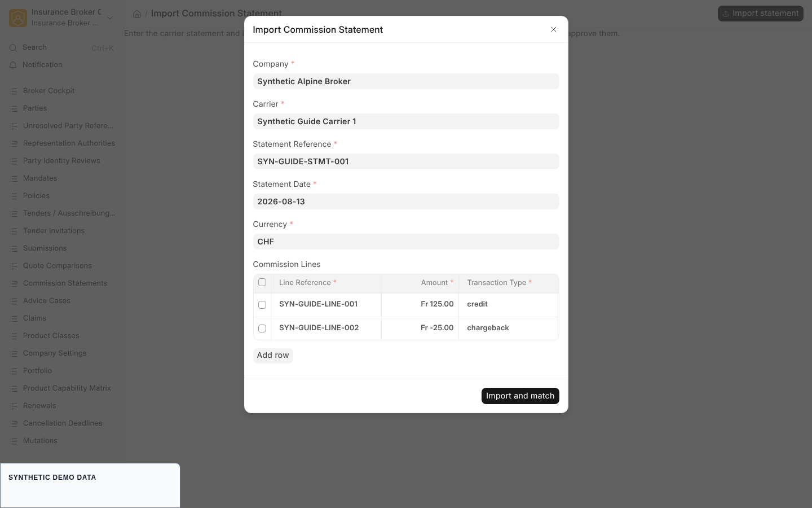Image resolution: width=812 pixels, height=508 pixels.
Task: Open Party Identity Reviews in the sidebar
Action: click(x=61, y=161)
